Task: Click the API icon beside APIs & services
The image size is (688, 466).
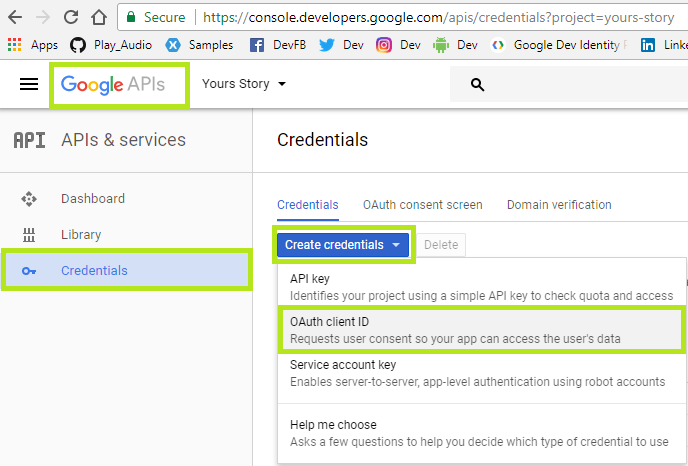Action: [29, 140]
